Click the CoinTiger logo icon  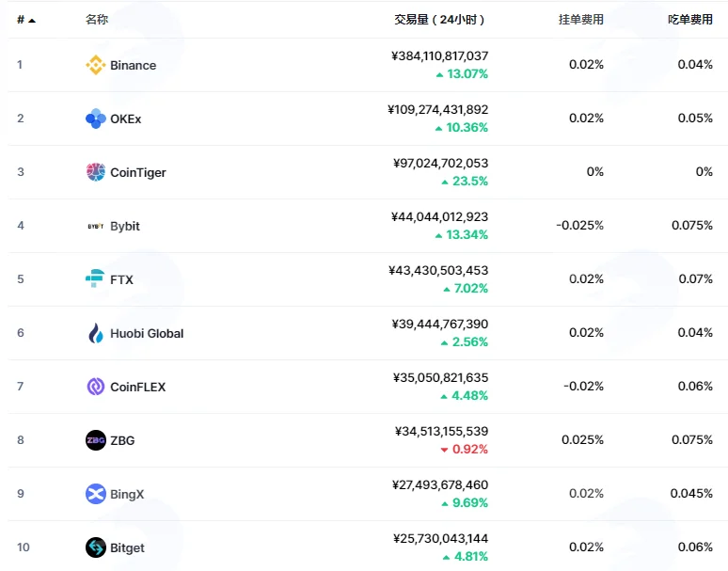click(x=96, y=172)
